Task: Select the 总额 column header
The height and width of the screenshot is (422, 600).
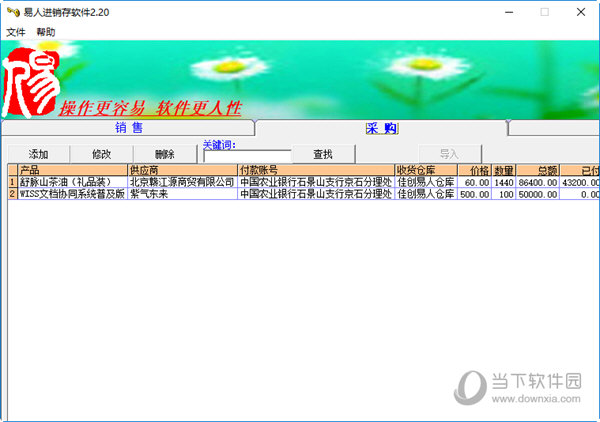Action: point(538,170)
